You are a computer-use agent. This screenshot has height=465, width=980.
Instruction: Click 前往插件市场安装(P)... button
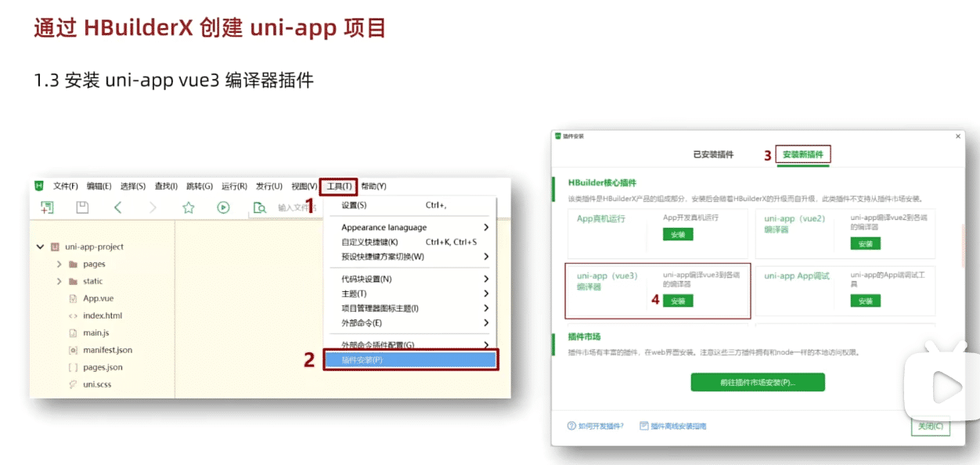point(758,383)
